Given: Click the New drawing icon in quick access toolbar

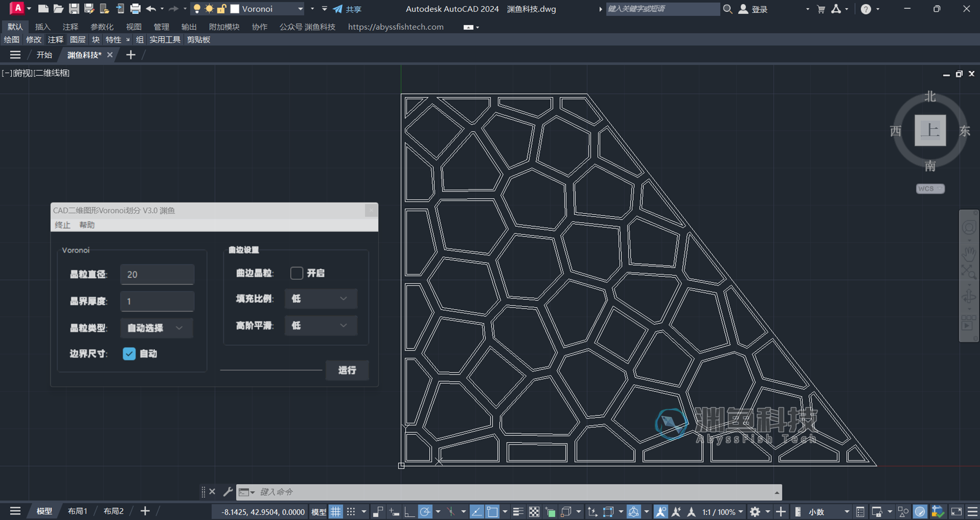Looking at the screenshot, I should 43,9.
